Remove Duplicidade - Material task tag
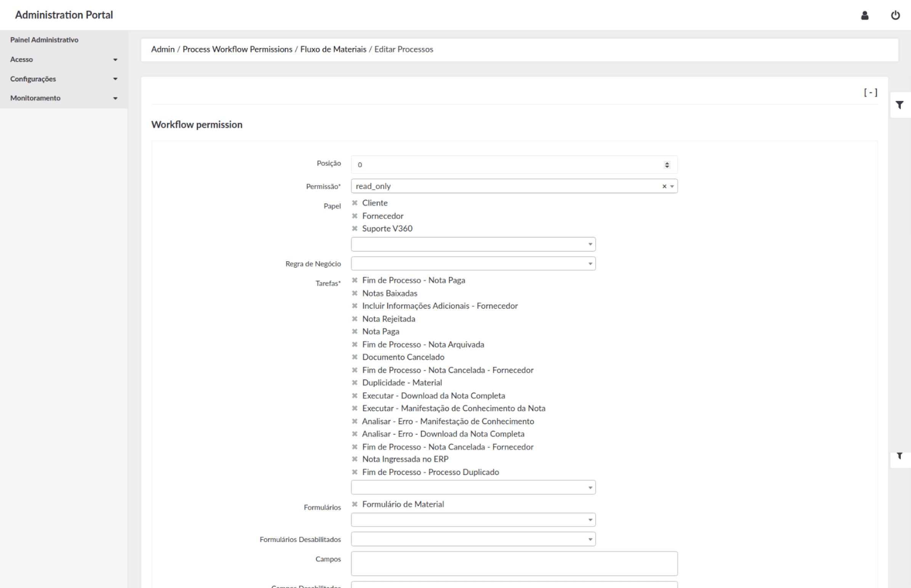Viewport: 911px width, 588px height. pyautogui.click(x=354, y=383)
